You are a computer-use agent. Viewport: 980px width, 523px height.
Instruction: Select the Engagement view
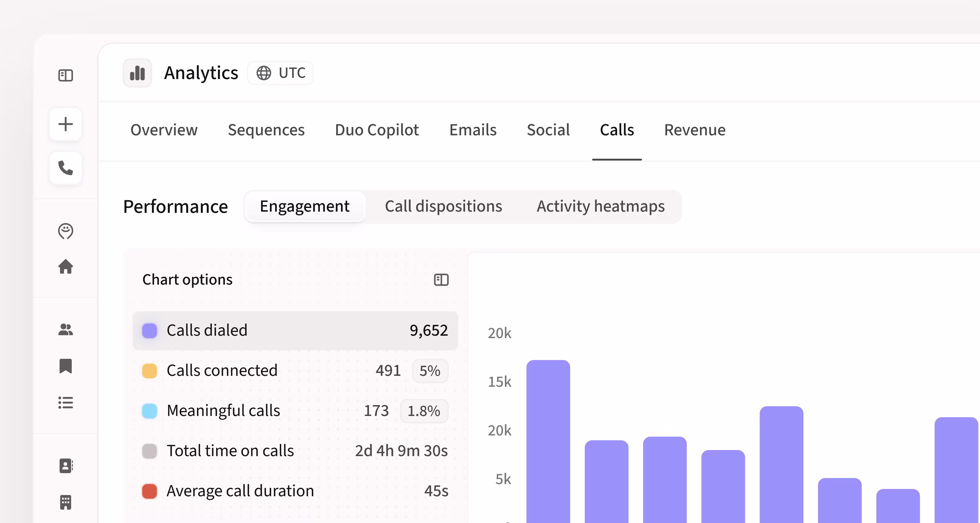coord(305,206)
